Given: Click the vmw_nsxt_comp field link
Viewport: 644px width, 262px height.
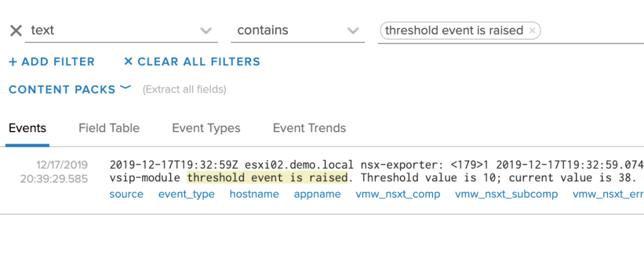Looking at the screenshot, I should tap(398, 194).
